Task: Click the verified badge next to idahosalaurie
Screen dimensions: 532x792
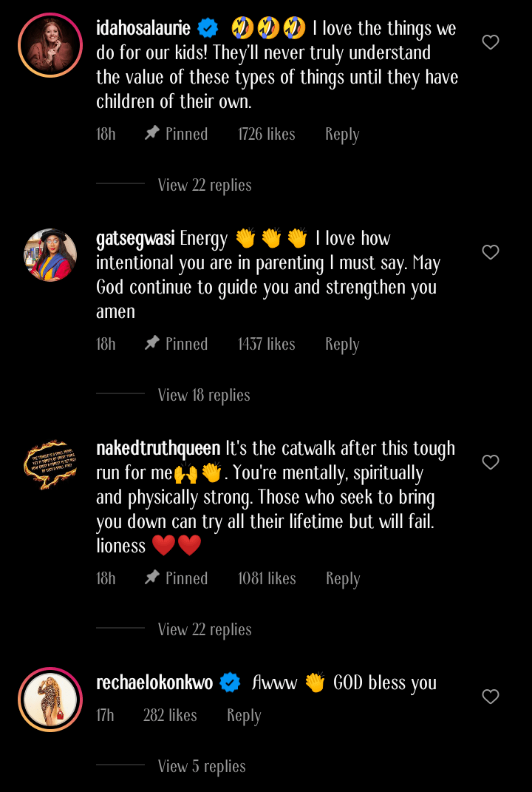Action: (x=208, y=28)
